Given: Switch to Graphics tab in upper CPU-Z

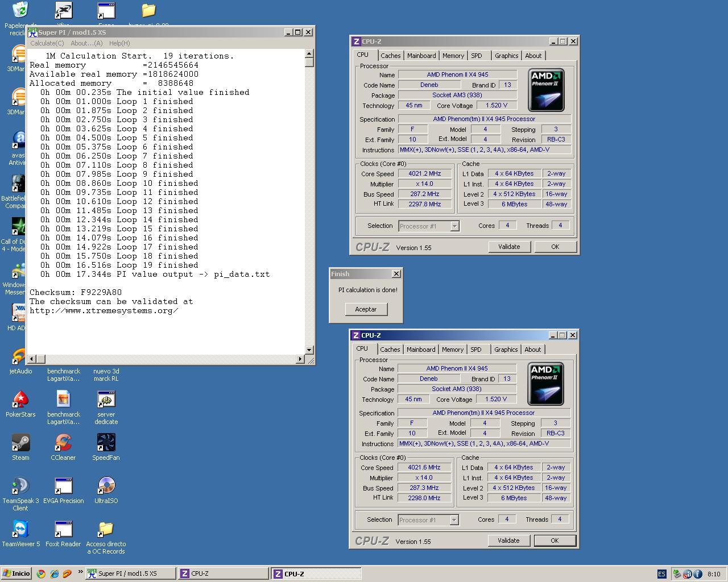Looking at the screenshot, I should (x=506, y=56).
